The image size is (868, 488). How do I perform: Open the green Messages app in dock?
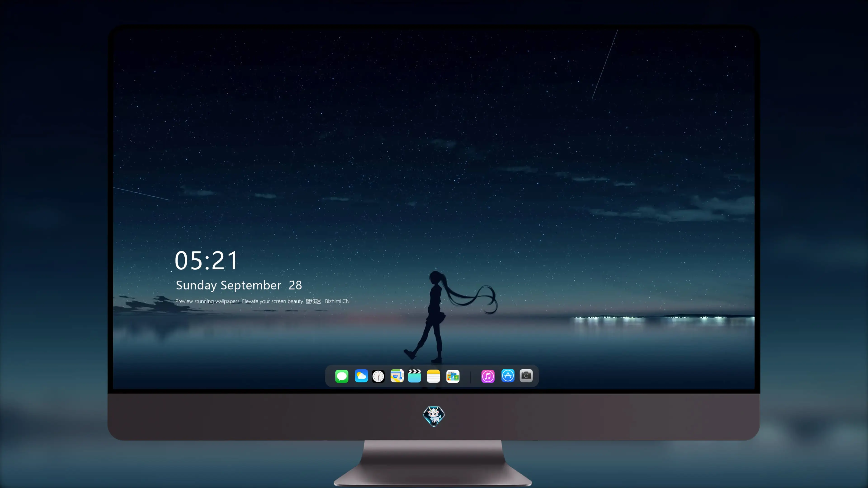(x=342, y=376)
